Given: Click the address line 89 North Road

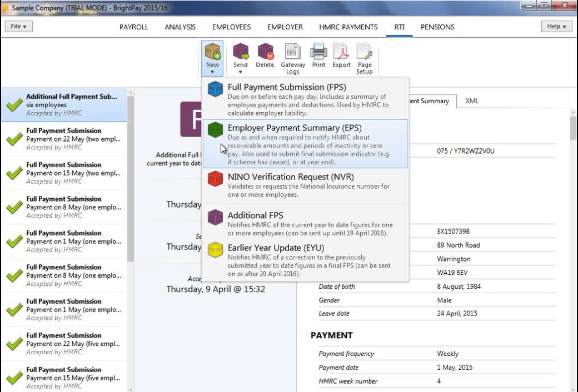Looking at the screenshot, I should pos(459,245).
